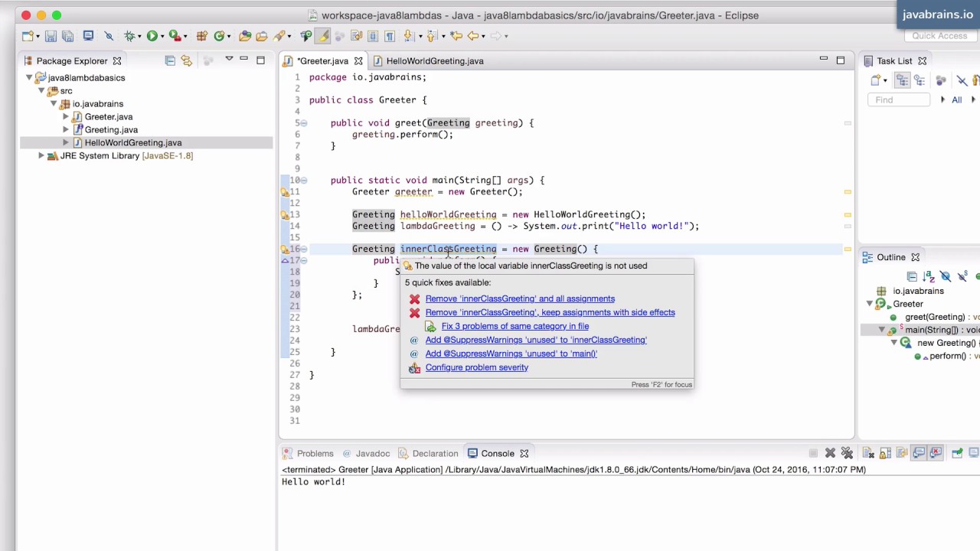Click the green Run button

point(152,36)
